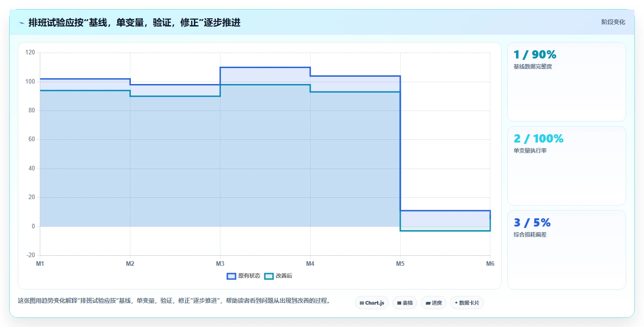Toggle the 改善后 legend entry
Screen dimensions: 644x327
click(279, 276)
